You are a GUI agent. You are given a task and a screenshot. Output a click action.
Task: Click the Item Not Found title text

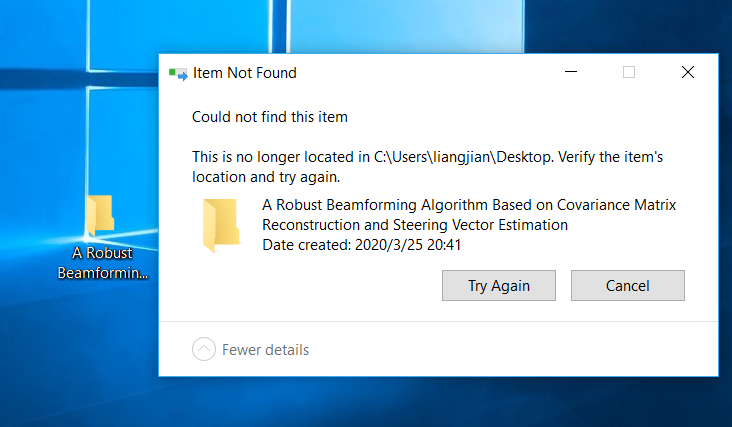point(245,73)
